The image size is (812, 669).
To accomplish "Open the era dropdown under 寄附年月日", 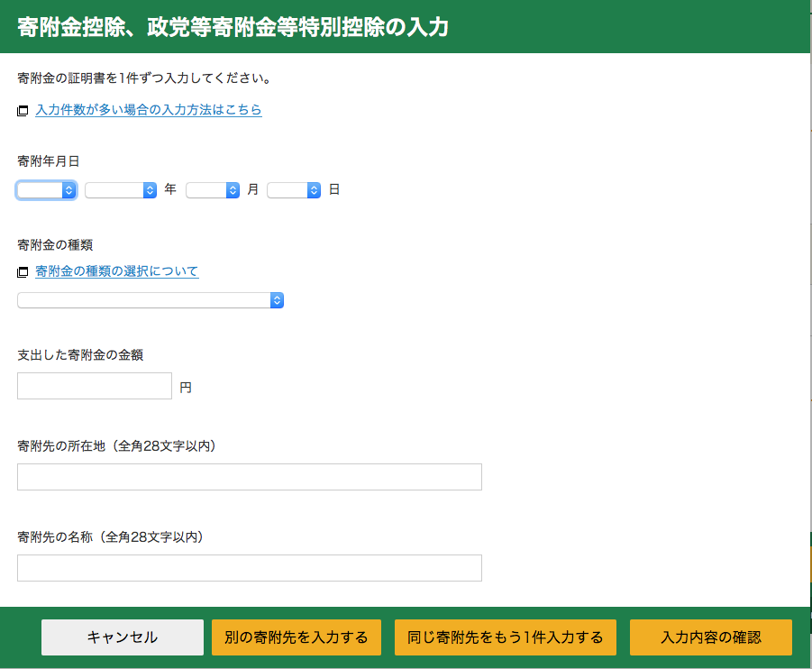I will click(46, 190).
